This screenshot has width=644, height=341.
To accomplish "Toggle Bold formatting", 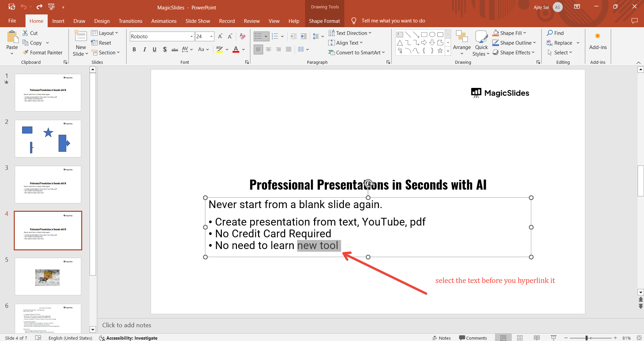I will point(134,50).
